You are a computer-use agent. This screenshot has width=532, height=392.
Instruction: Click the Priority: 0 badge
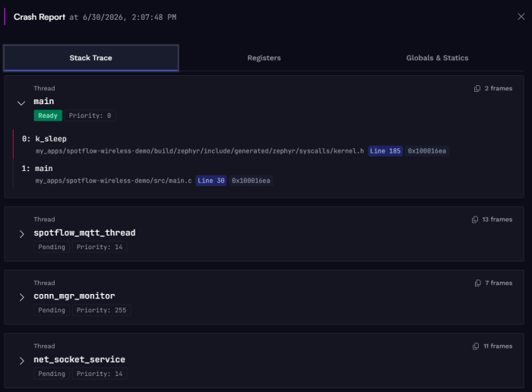[90, 115]
